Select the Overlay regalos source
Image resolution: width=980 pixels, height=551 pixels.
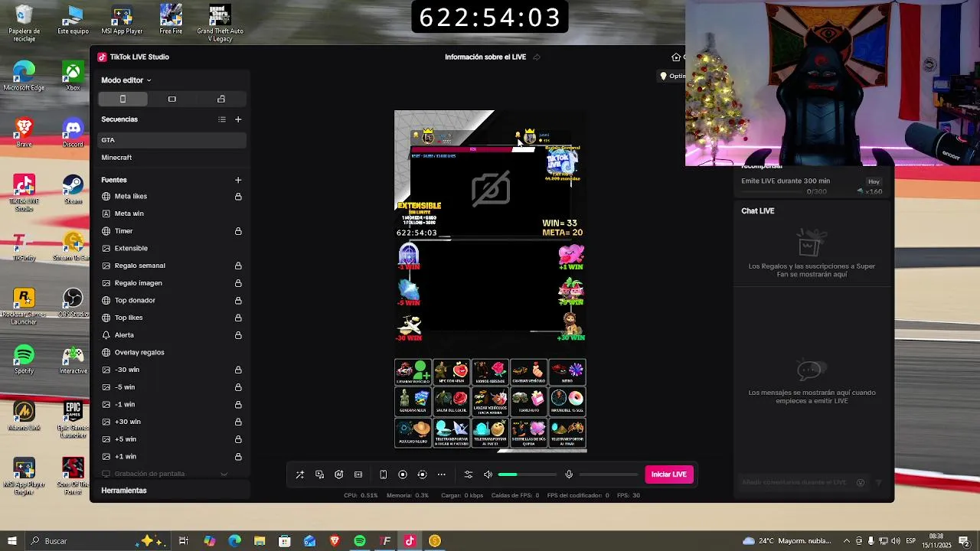tap(172, 353)
